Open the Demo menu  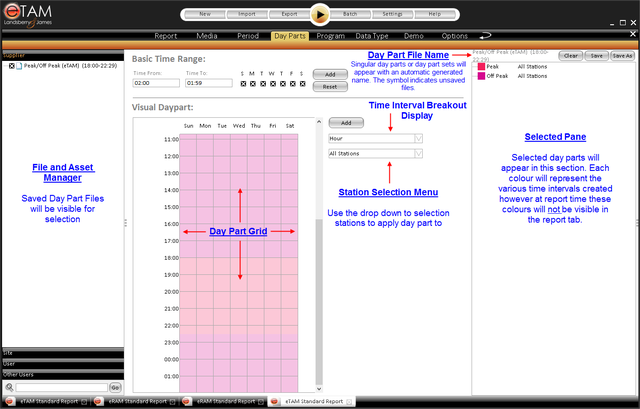click(413, 36)
